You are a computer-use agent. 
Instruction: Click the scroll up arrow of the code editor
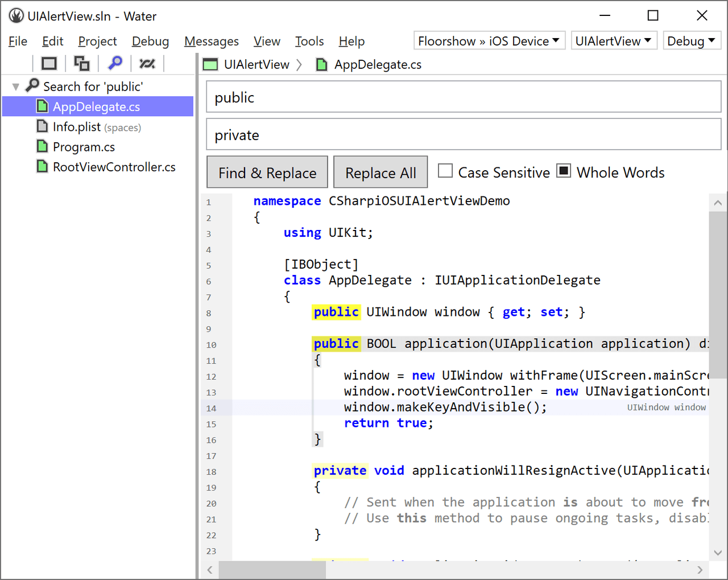[x=718, y=203]
